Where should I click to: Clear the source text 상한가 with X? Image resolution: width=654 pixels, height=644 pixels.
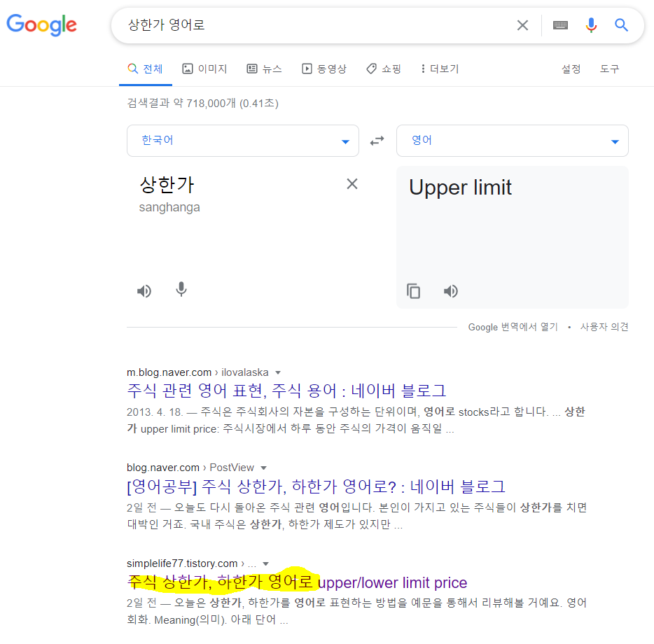coord(352,184)
